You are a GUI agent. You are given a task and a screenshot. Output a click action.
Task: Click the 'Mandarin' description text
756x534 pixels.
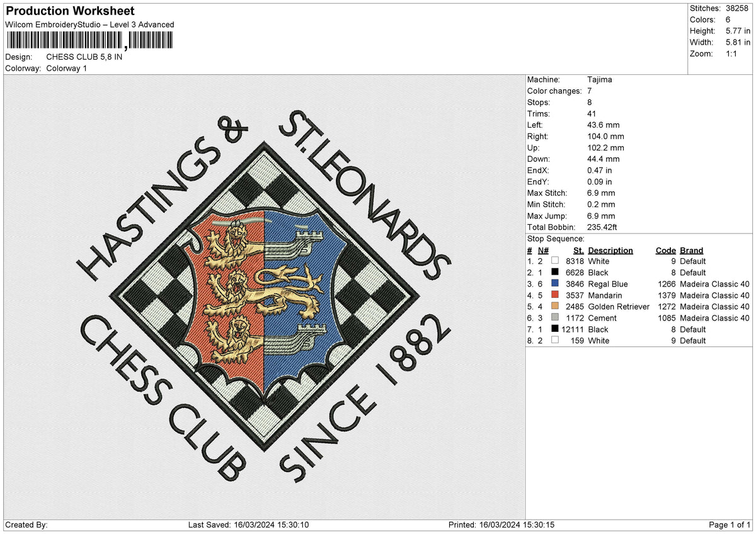click(x=605, y=295)
